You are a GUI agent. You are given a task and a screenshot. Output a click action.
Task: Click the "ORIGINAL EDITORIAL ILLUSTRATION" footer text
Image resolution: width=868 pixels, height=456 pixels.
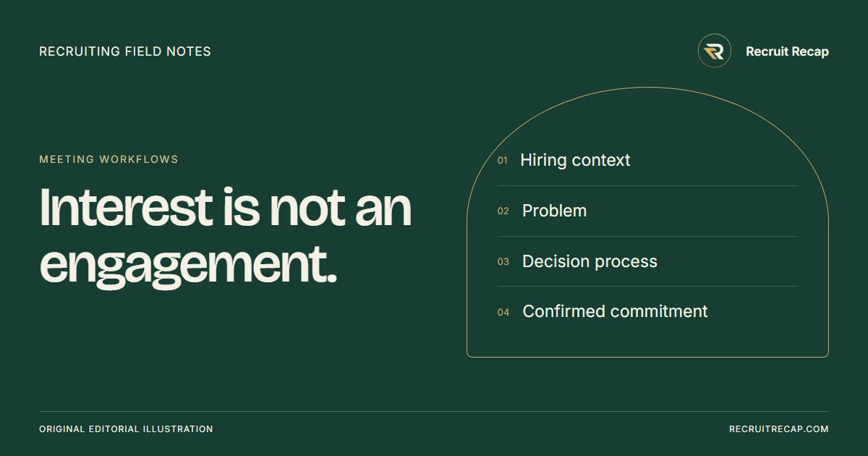126,429
